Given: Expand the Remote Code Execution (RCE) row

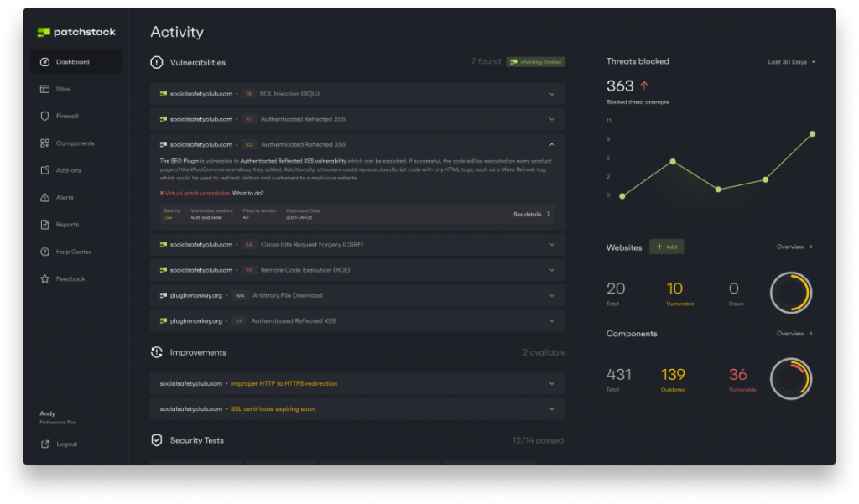Looking at the screenshot, I should click(x=551, y=270).
